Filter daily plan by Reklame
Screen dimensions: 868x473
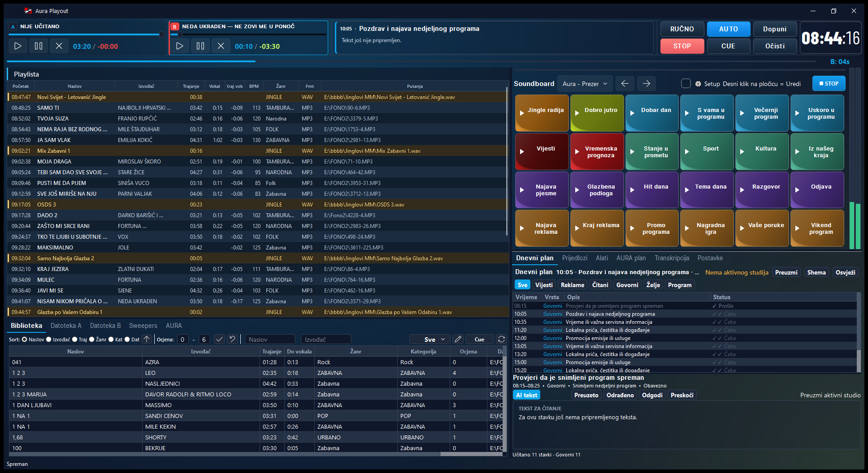[573, 285]
